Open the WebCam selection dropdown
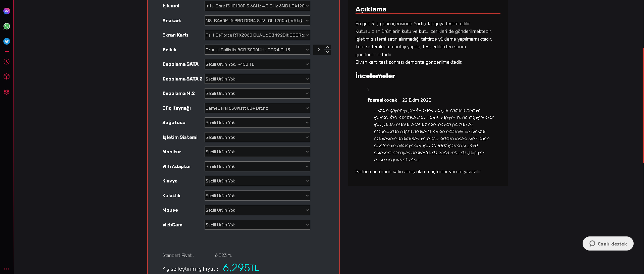The image size is (644, 274). click(257, 225)
